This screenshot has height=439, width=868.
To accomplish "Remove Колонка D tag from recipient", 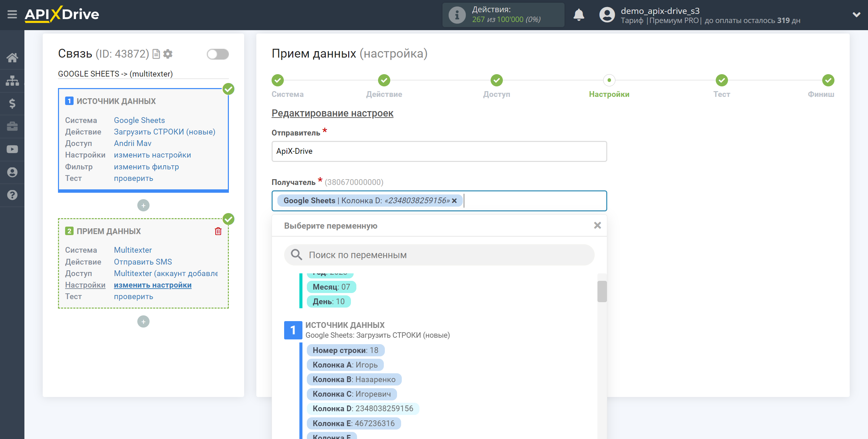I will pos(454,201).
